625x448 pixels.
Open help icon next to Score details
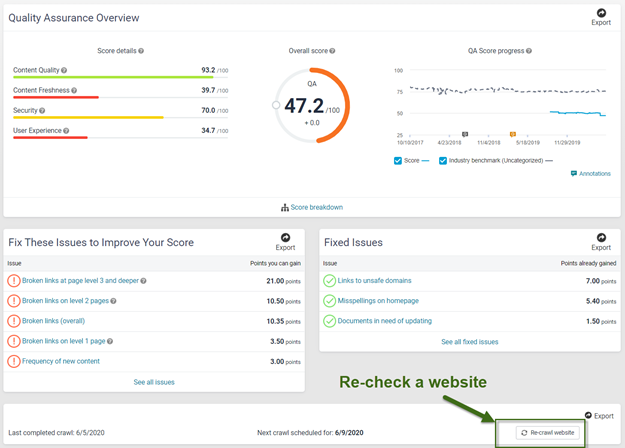(141, 51)
